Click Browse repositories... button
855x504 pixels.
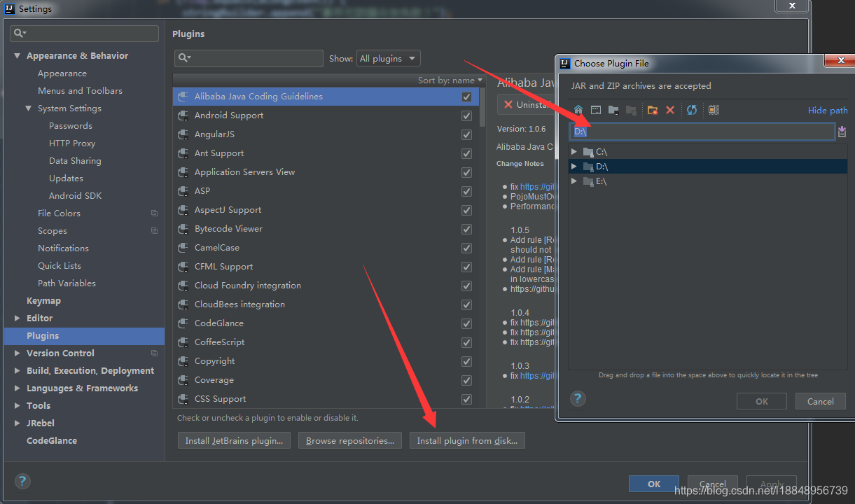pyautogui.click(x=351, y=441)
